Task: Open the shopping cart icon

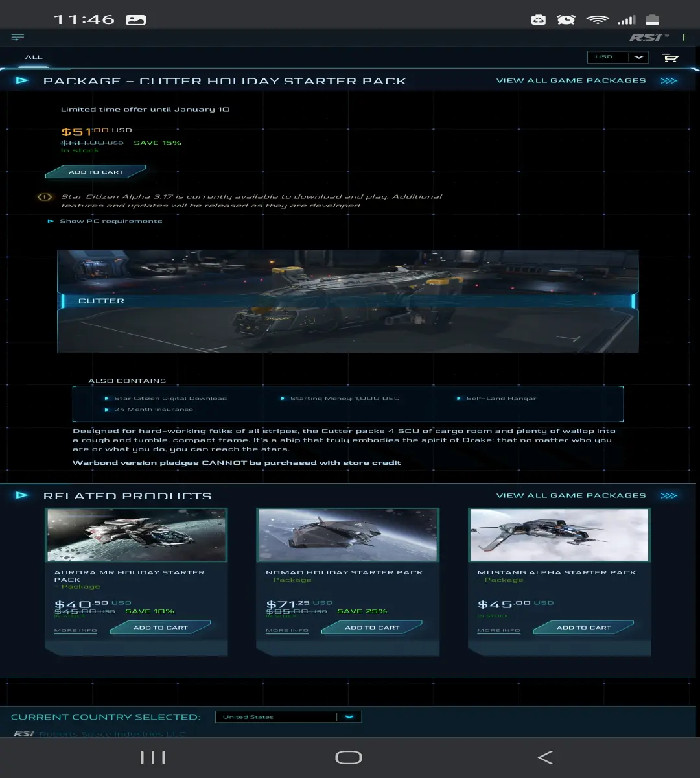Action: 670,58
